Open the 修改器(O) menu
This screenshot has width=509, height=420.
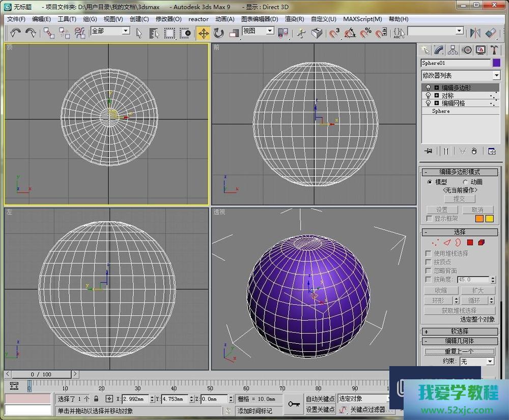click(x=168, y=19)
